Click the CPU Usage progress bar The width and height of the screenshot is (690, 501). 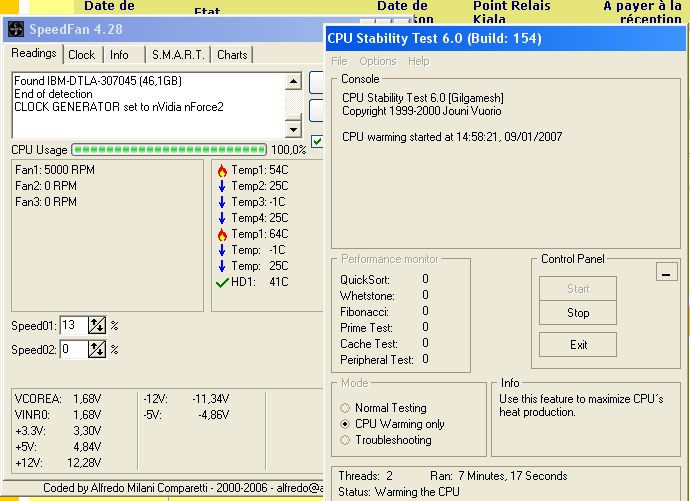(x=169, y=150)
